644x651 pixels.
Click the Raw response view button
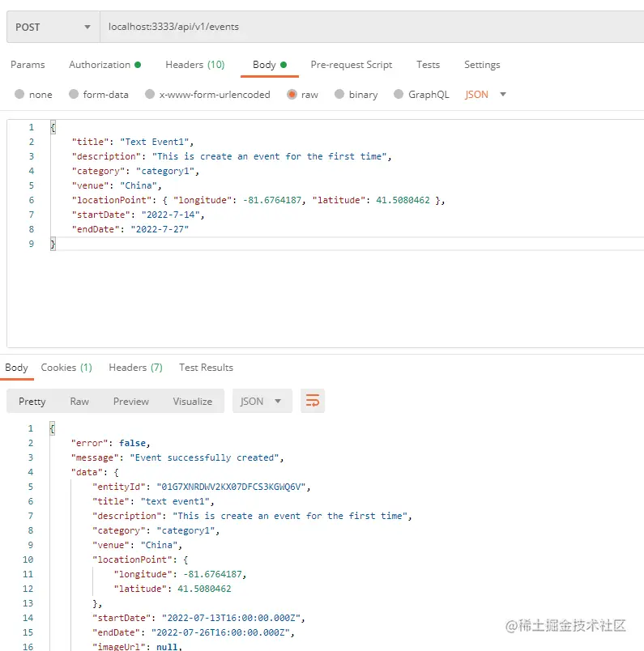[79, 401]
